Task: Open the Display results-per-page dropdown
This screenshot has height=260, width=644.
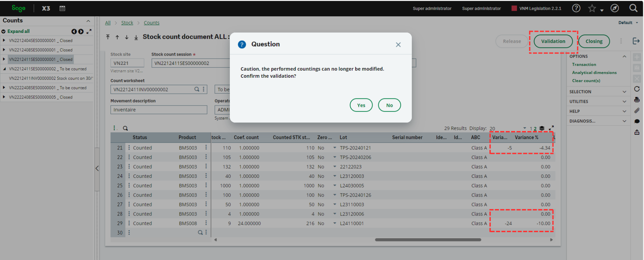Action: coord(525,128)
